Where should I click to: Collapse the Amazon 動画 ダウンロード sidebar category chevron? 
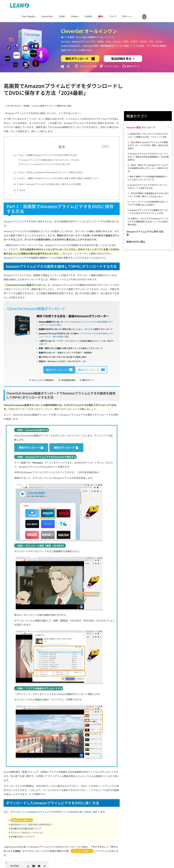tap(168, 127)
